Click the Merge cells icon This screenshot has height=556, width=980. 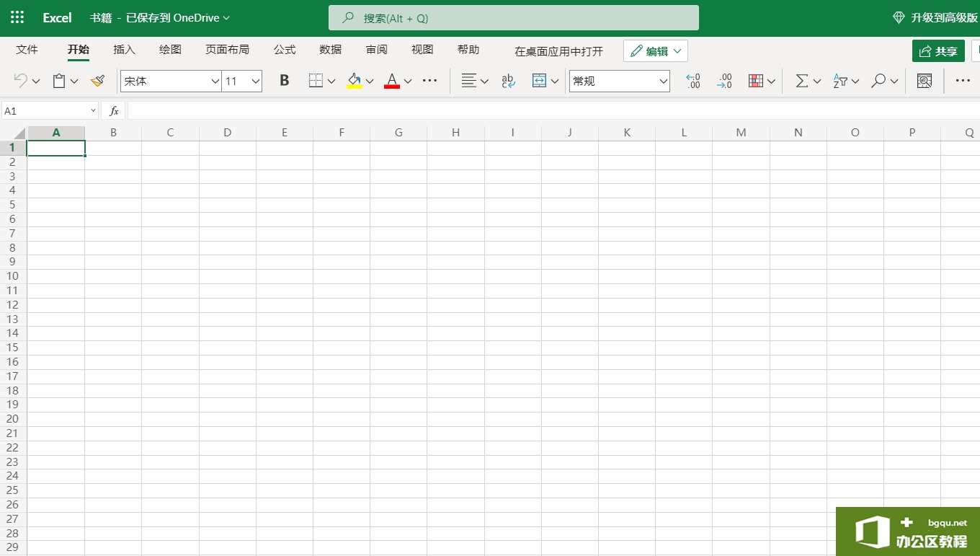(x=539, y=81)
